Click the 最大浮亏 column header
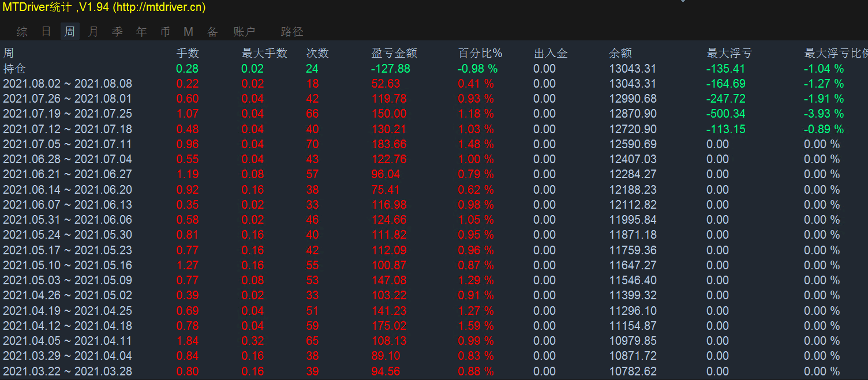Viewport: 868px width, 380px height. tap(729, 54)
